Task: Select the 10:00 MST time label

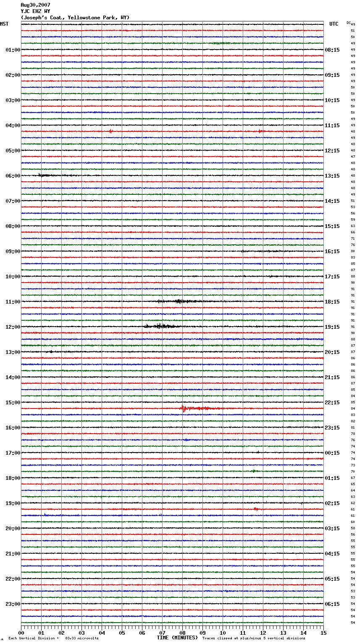Action: 13,277
